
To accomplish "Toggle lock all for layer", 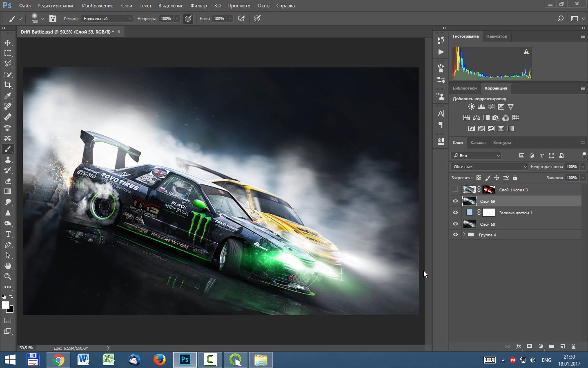I will point(515,178).
